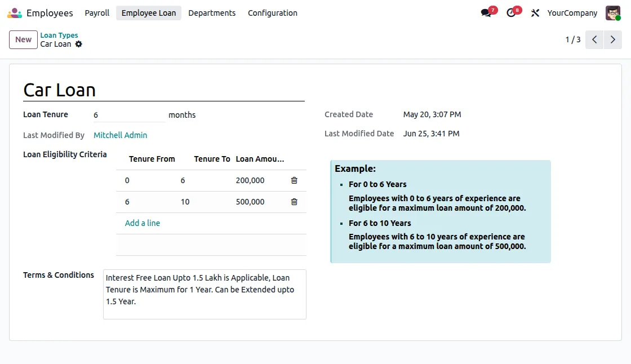
Task: Sort by Loan Amount column header
Action: tap(260, 159)
